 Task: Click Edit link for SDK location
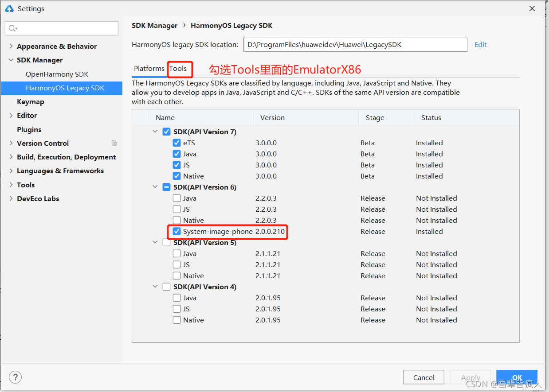coord(481,44)
